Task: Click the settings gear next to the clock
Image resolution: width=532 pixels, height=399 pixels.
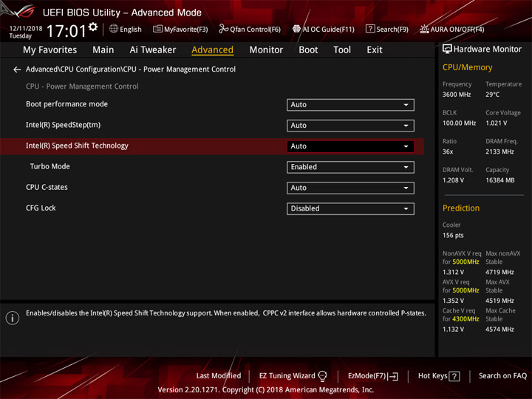Action: pyautogui.click(x=93, y=27)
